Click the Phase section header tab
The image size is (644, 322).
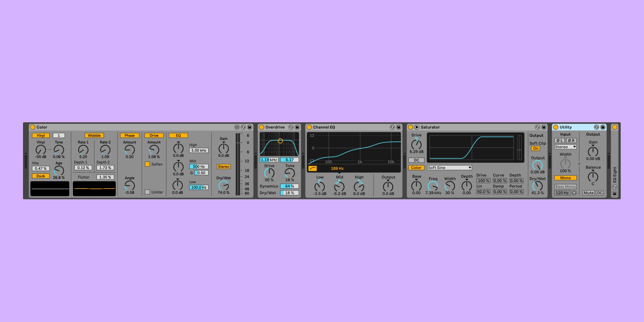(130, 136)
